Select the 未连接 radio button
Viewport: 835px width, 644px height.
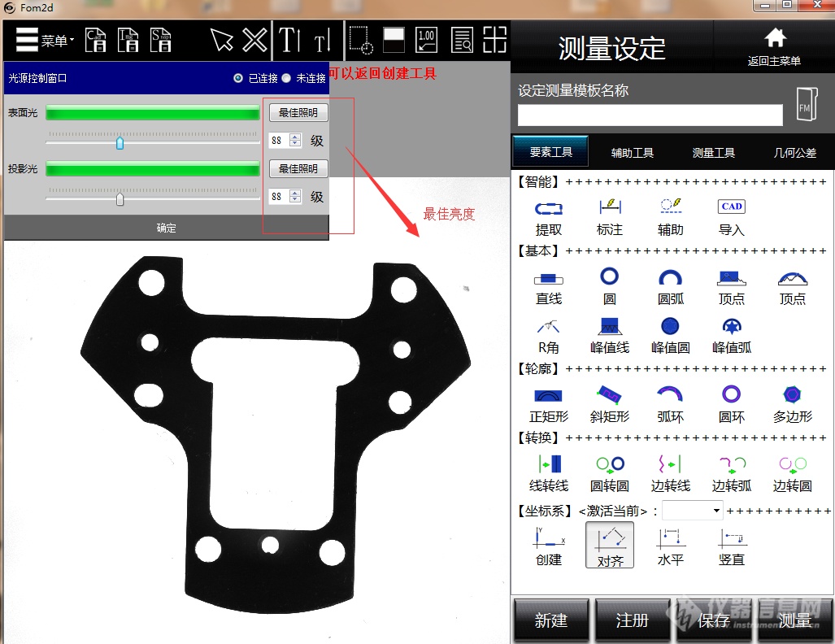pyautogui.click(x=286, y=78)
